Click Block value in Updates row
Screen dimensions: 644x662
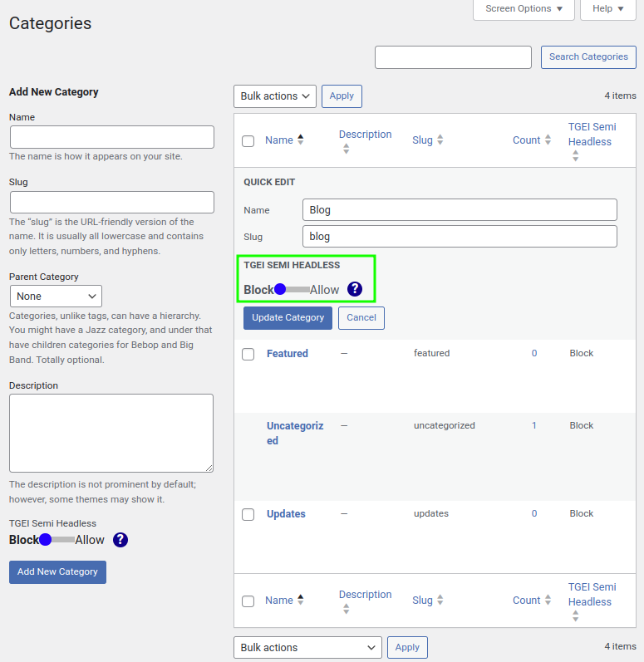581,514
